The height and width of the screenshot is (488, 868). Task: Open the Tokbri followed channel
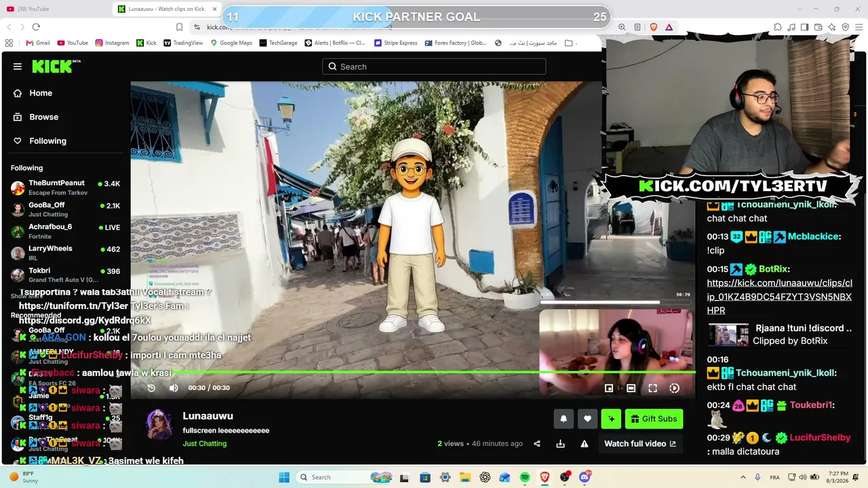click(x=66, y=274)
